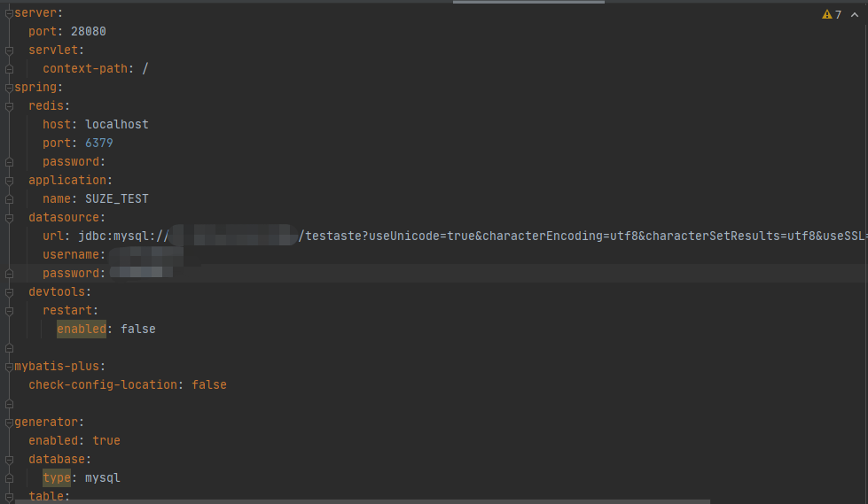The width and height of the screenshot is (868, 504).
Task: Collapse the devtools block fold marker
Action: 9,291
